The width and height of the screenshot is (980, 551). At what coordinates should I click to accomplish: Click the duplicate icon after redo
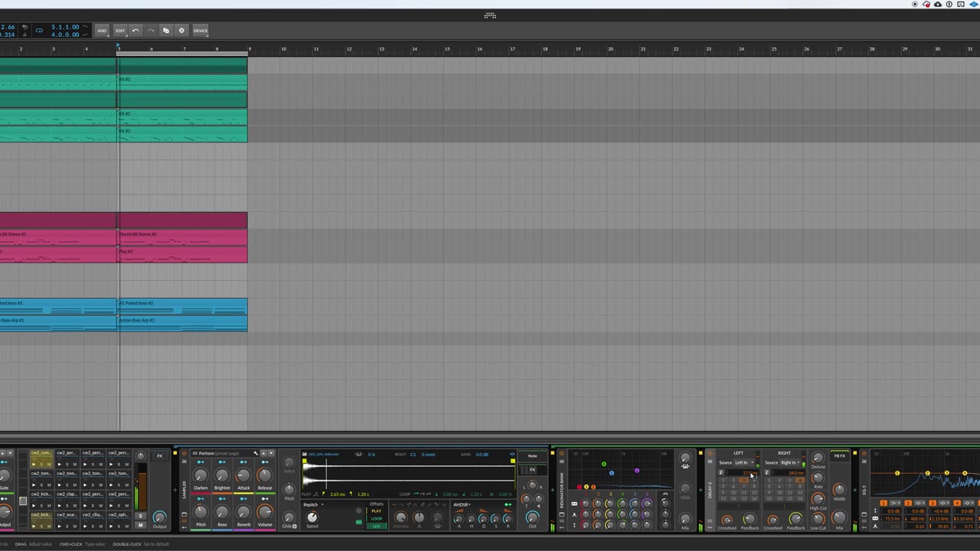pos(166,31)
